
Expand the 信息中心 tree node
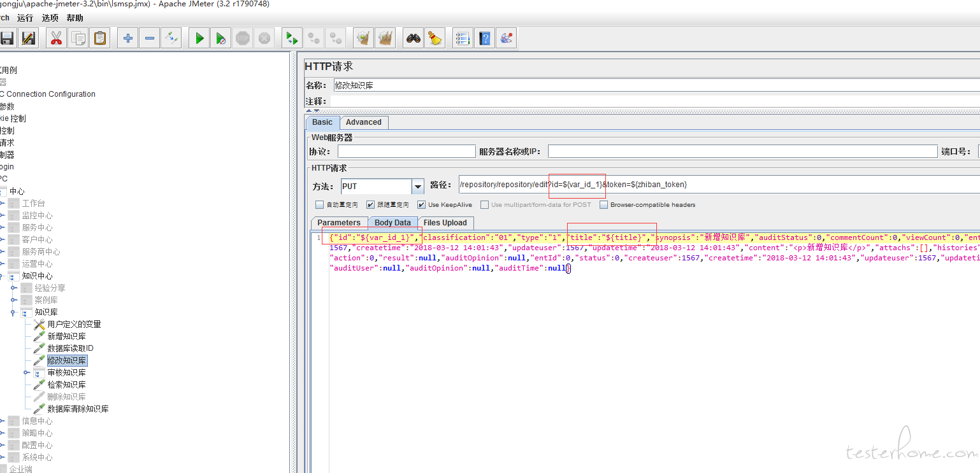point(2,421)
